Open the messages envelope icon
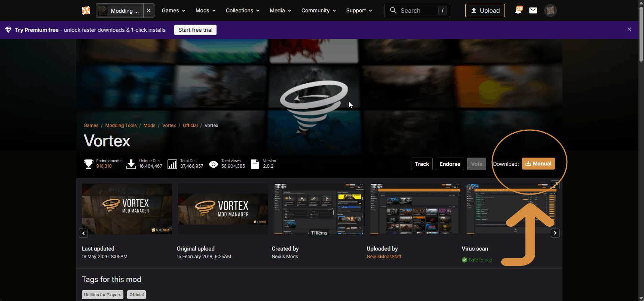The width and height of the screenshot is (644, 301). [x=533, y=10]
